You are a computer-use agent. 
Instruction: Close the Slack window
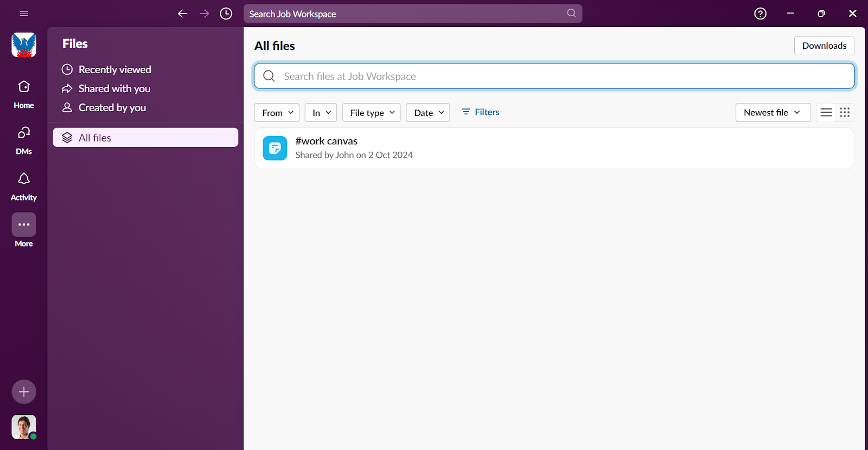click(x=853, y=14)
